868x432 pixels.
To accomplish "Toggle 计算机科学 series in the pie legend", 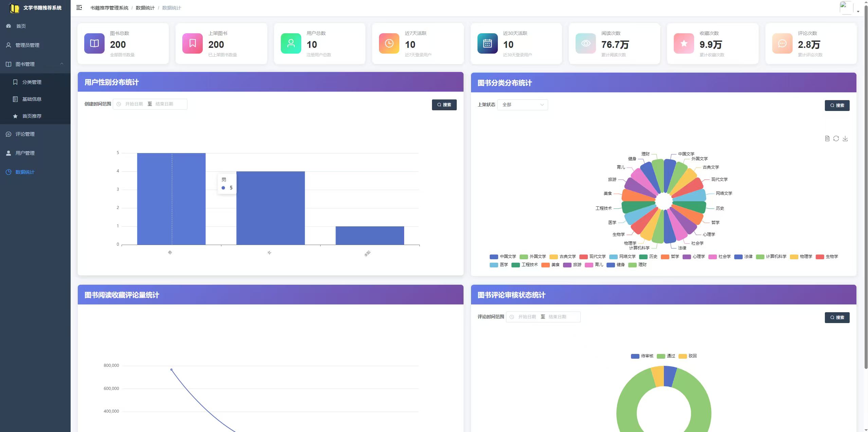I will (771, 257).
